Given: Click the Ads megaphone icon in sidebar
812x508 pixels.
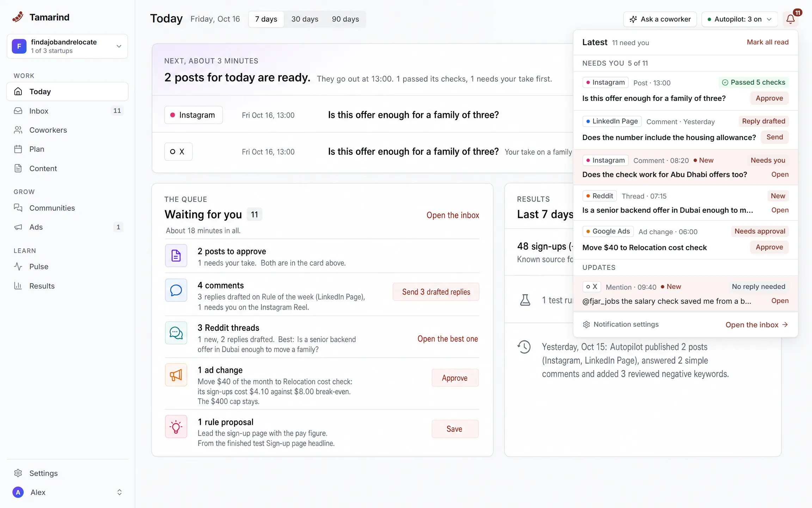Looking at the screenshot, I should (18, 227).
